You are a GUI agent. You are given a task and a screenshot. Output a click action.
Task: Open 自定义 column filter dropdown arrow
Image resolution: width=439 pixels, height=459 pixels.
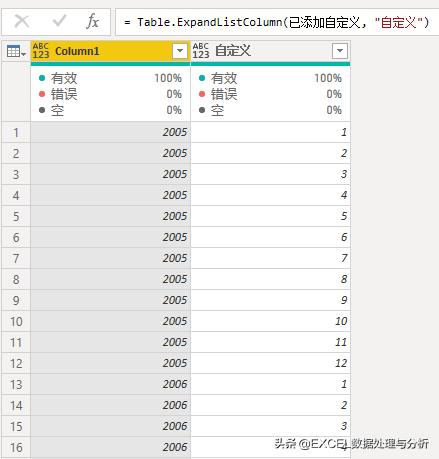click(x=340, y=51)
